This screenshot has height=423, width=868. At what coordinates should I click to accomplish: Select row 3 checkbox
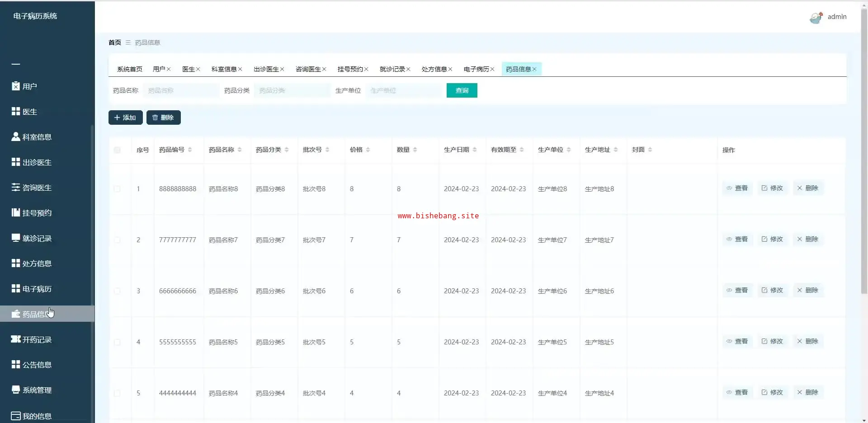[x=117, y=291]
